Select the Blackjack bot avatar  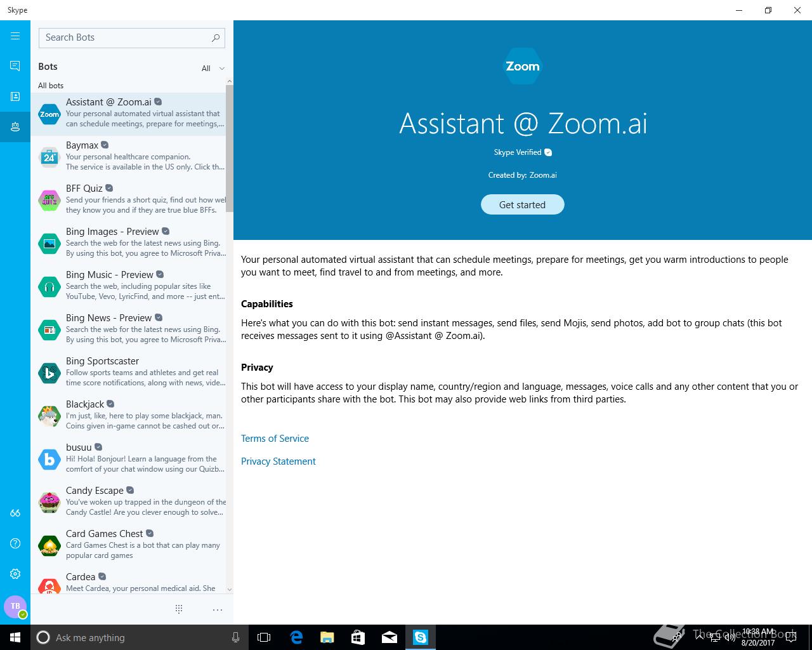coord(49,416)
